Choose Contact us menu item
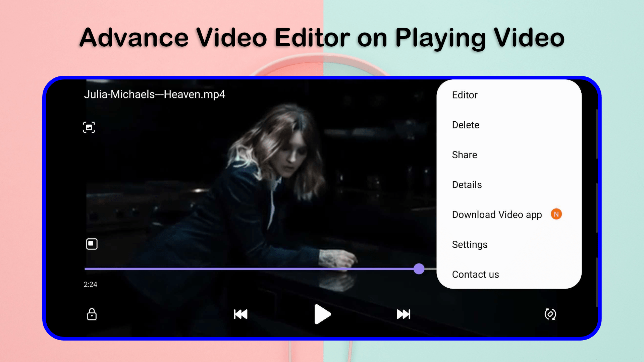644x362 pixels. click(x=509, y=274)
